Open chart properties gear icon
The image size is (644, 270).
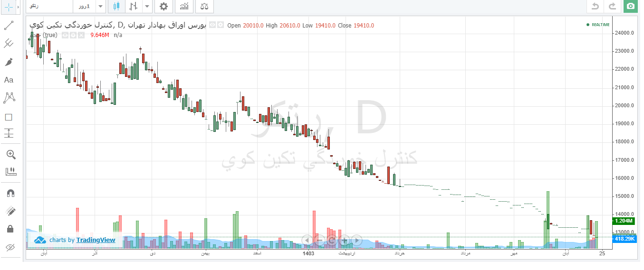click(x=163, y=6)
